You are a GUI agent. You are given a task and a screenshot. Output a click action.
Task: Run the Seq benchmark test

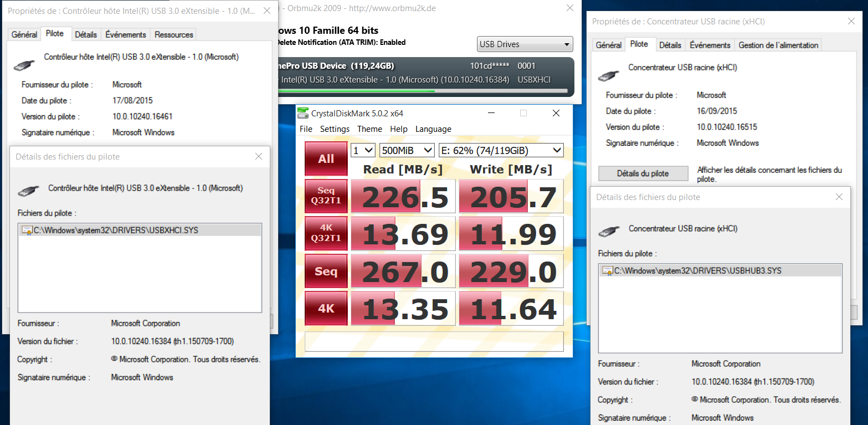coord(326,271)
